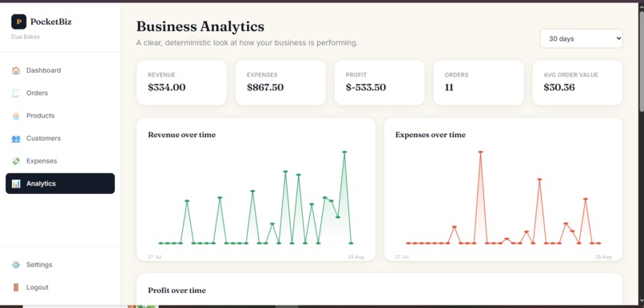Click the PocketBiz brand name
The image size is (644, 308).
[x=51, y=22]
